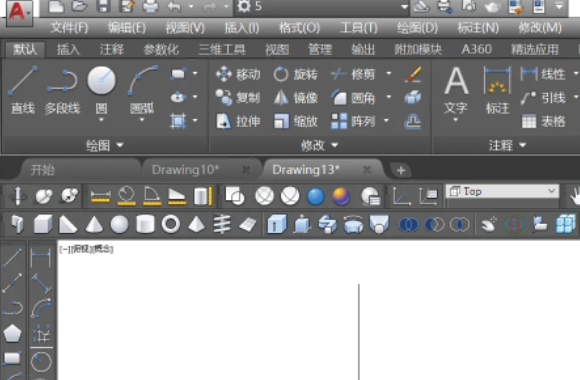Open the Circle tool options arrow
This screenshot has width=580, height=380.
coord(101,120)
